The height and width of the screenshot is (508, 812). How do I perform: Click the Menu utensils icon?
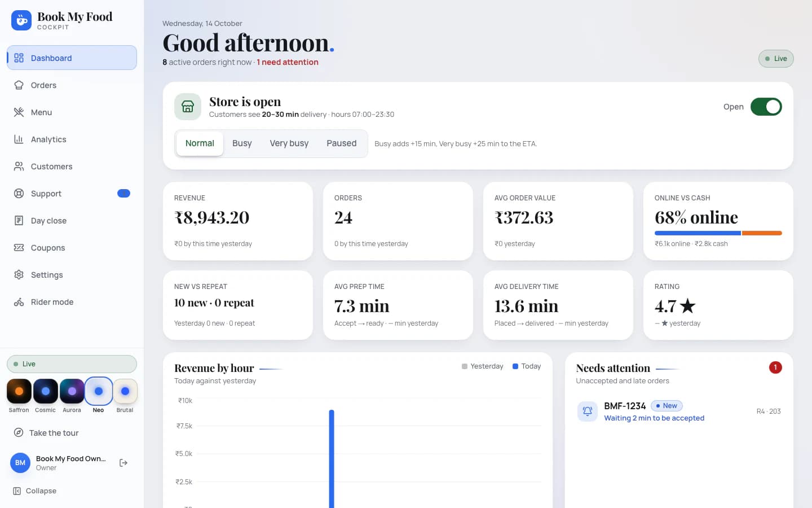tap(19, 112)
